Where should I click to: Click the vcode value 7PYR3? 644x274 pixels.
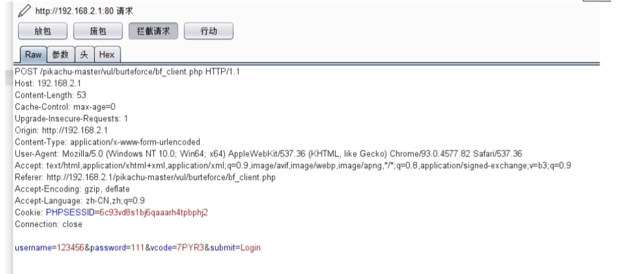point(190,248)
